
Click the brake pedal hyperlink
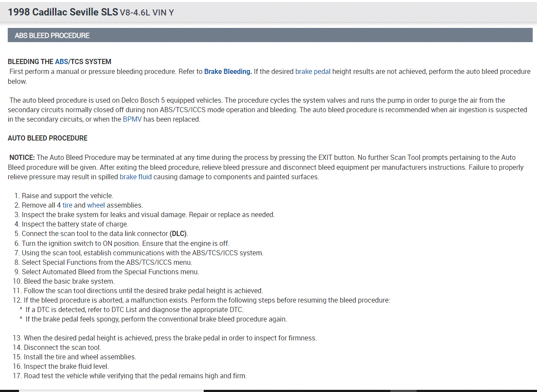pyautogui.click(x=313, y=71)
